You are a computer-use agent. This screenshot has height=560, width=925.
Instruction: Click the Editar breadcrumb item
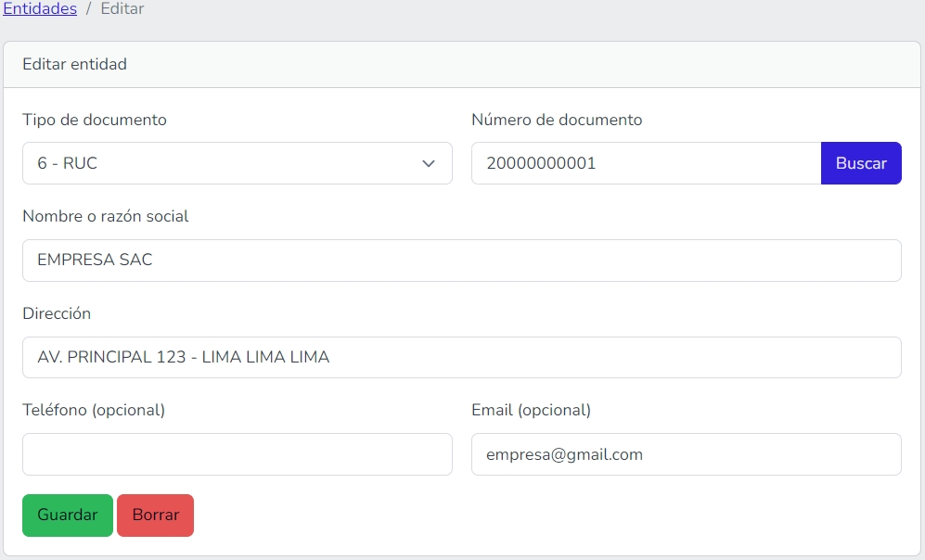[x=122, y=9]
